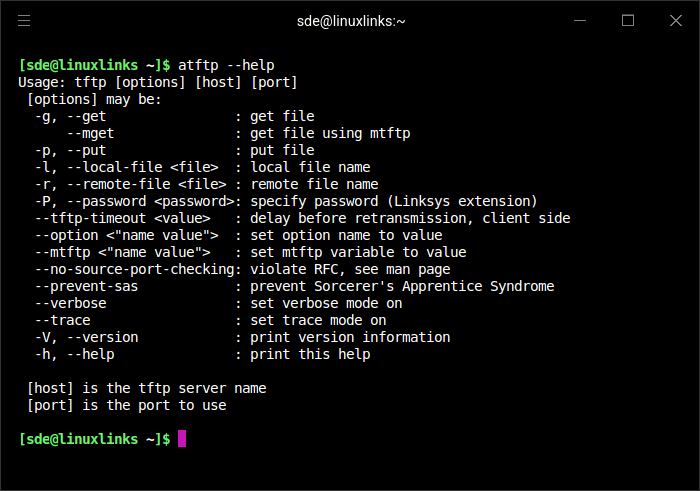Screen dimensions: 700x491
Task: Click the sde@linuxlinks window title
Action: (351, 20)
